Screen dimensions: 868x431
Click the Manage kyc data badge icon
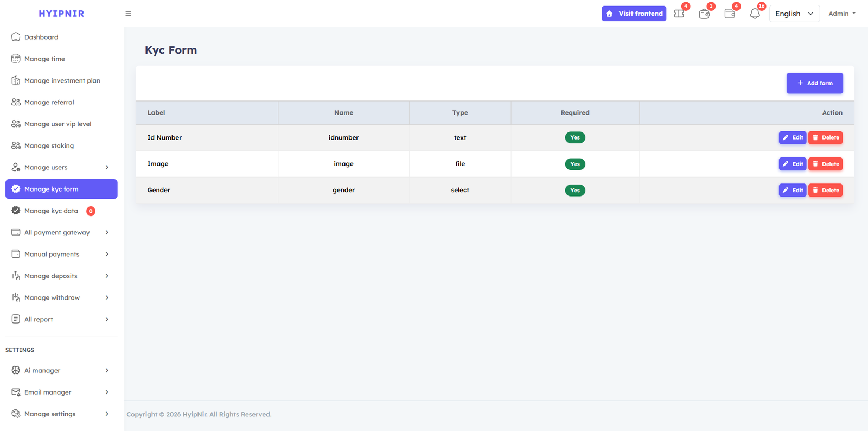pos(16,211)
